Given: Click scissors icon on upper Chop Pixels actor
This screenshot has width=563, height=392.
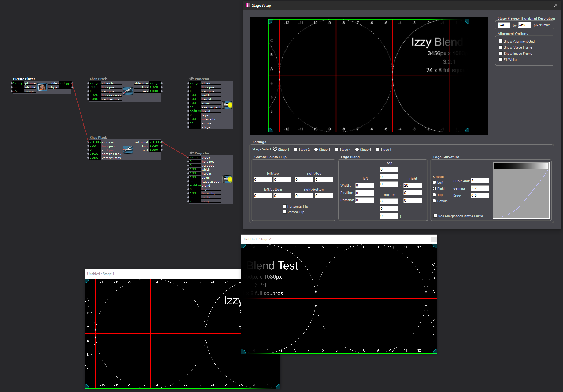Looking at the screenshot, I should point(128,91).
